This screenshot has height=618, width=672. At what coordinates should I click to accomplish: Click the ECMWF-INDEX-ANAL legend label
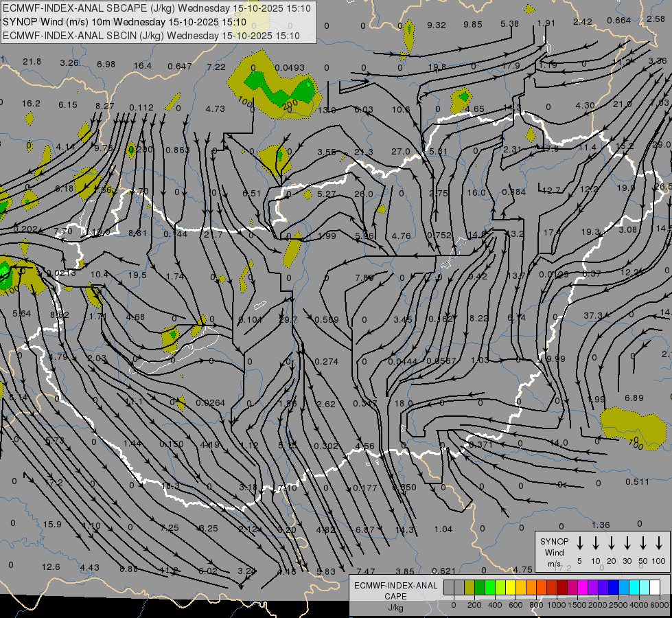(395, 586)
